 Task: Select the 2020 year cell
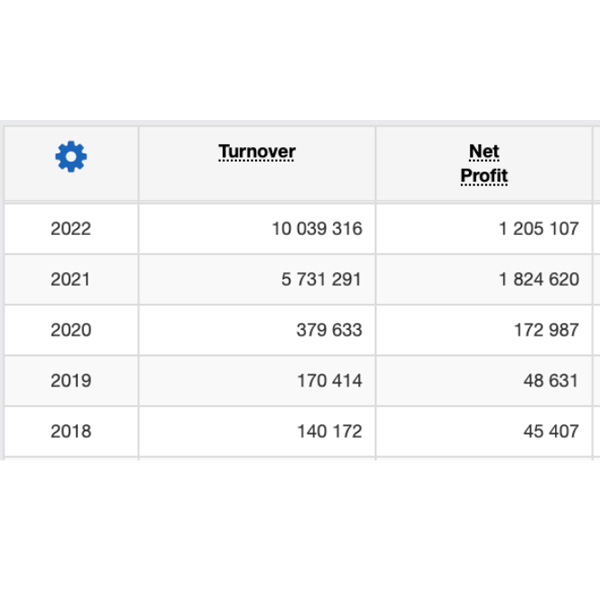[70, 330]
